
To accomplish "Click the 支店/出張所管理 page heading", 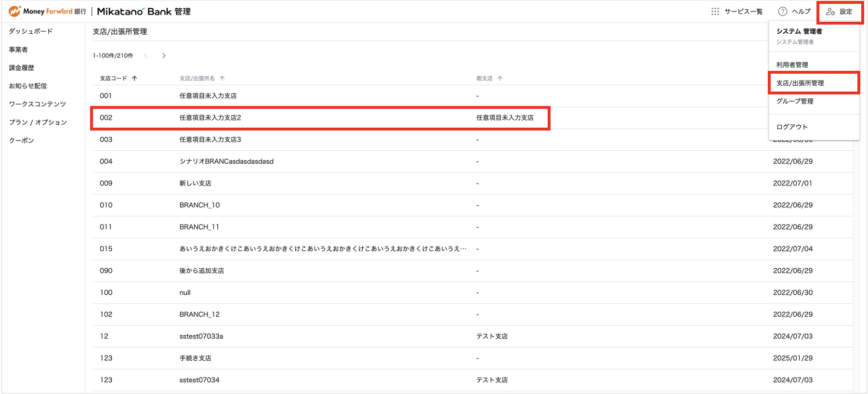I will pyautogui.click(x=120, y=32).
